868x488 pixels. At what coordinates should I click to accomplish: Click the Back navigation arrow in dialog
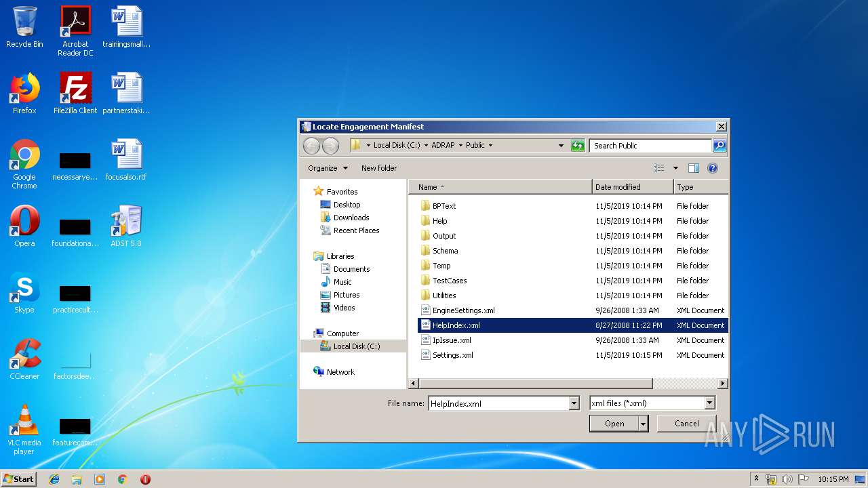311,146
